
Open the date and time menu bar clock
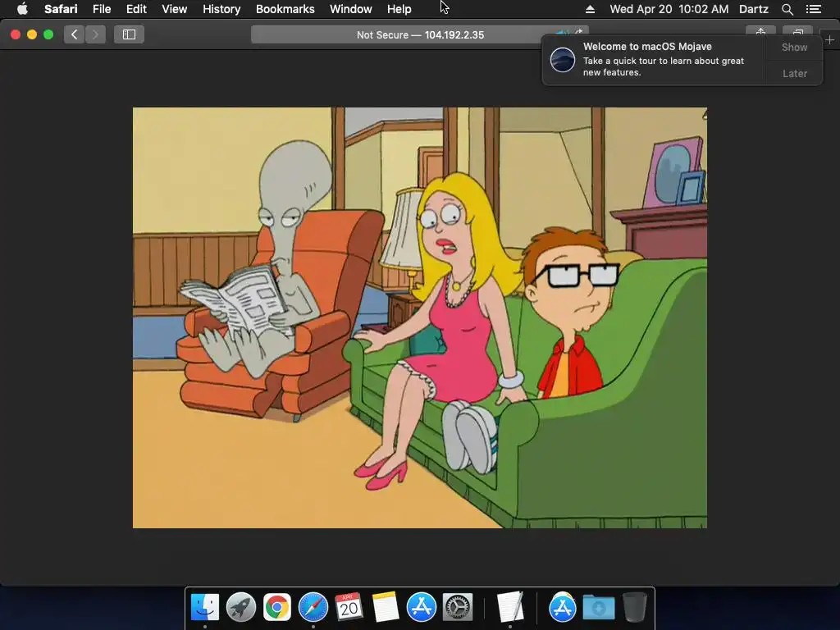[669, 9]
